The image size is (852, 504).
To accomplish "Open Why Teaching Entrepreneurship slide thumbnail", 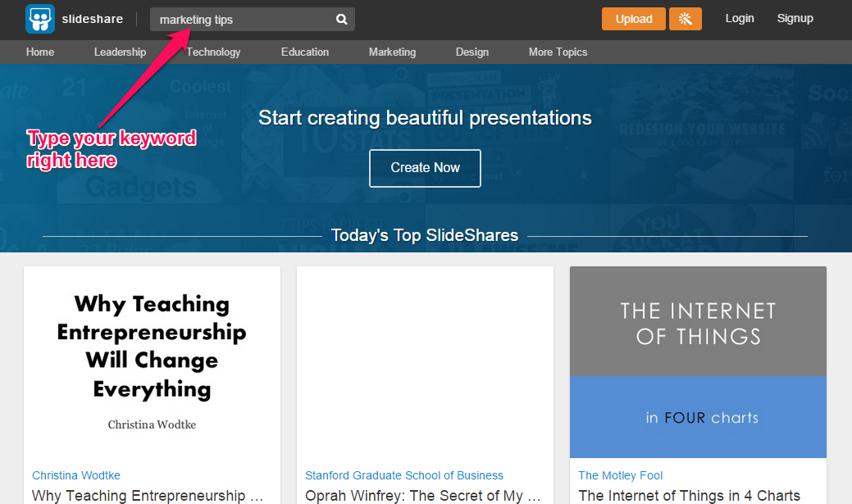I will pos(153,362).
